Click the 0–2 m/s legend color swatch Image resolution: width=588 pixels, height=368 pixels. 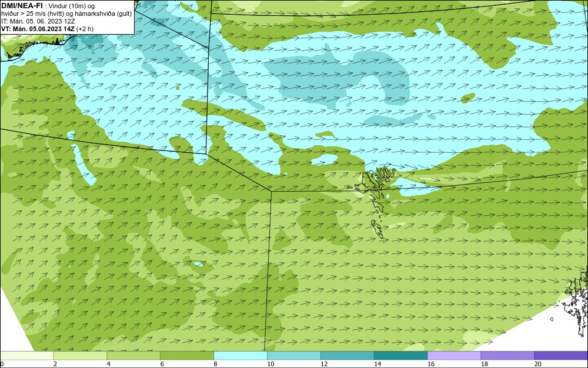pos(26,356)
